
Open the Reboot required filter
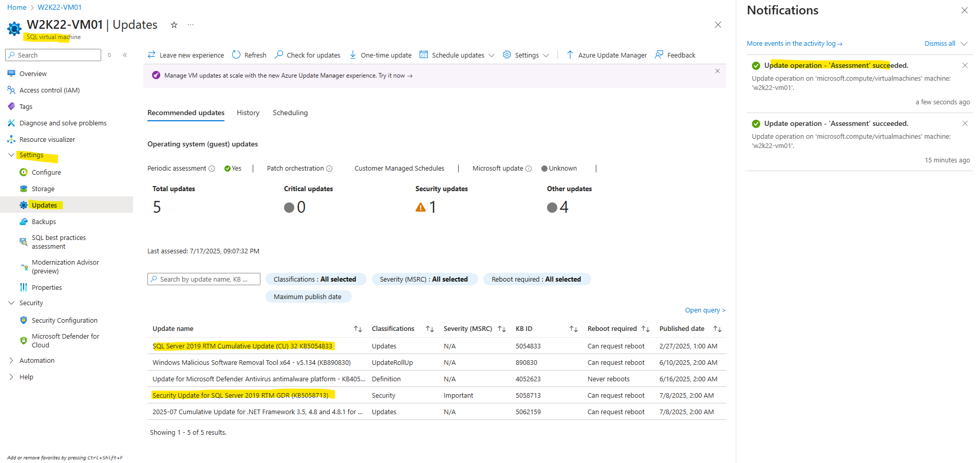pyautogui.click(x=537, y=279)
